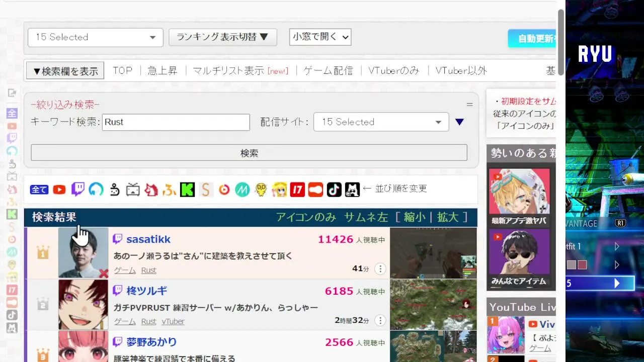Viewport: 644px width, 362px height.
Task: Expand the ▼検索欄を表示 toggle button
Action: [65, 71]
